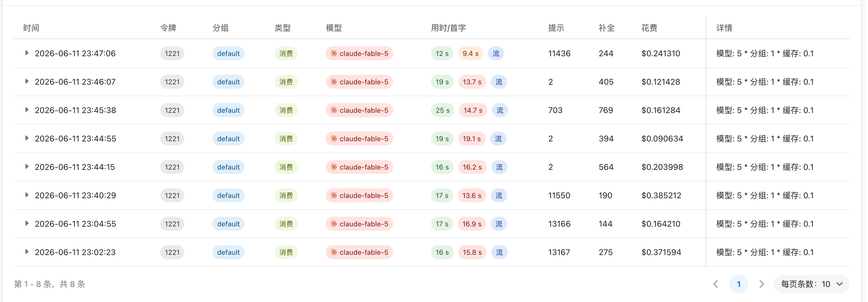Click the cost $0.241310
The height and width of the screenshot is (302, 868).
tap(661, 53)
